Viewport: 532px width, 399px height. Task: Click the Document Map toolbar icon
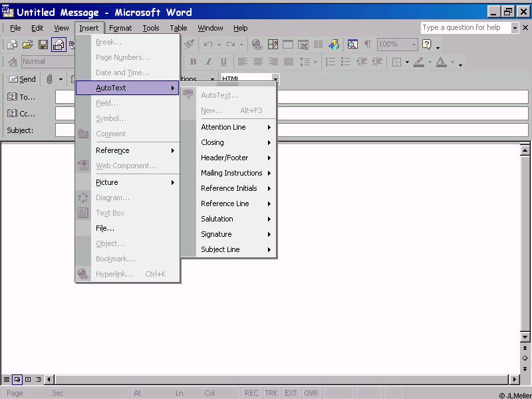point(352,45)
